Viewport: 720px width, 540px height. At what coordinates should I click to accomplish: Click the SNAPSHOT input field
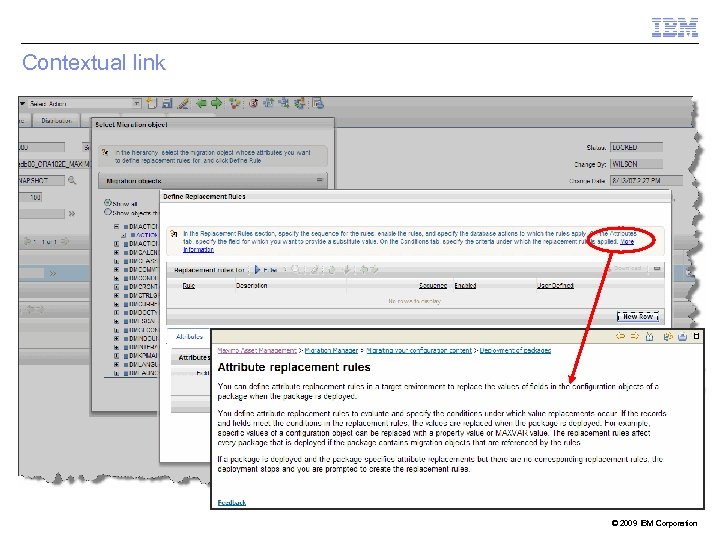coord(41,180)
